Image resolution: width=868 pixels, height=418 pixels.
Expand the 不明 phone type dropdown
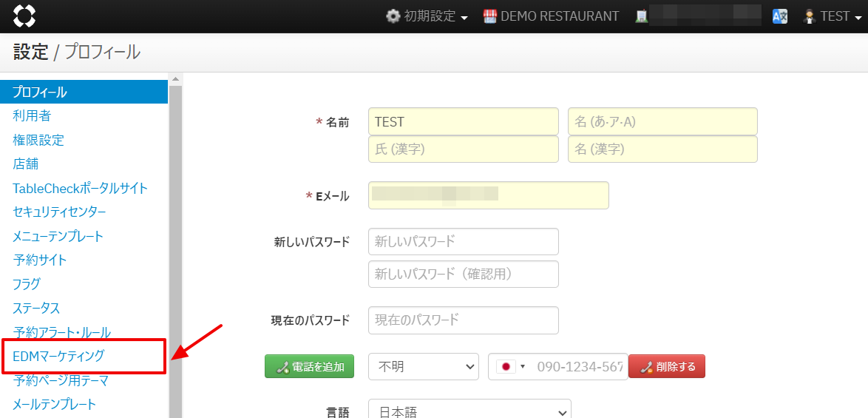[x=423, y=366]
